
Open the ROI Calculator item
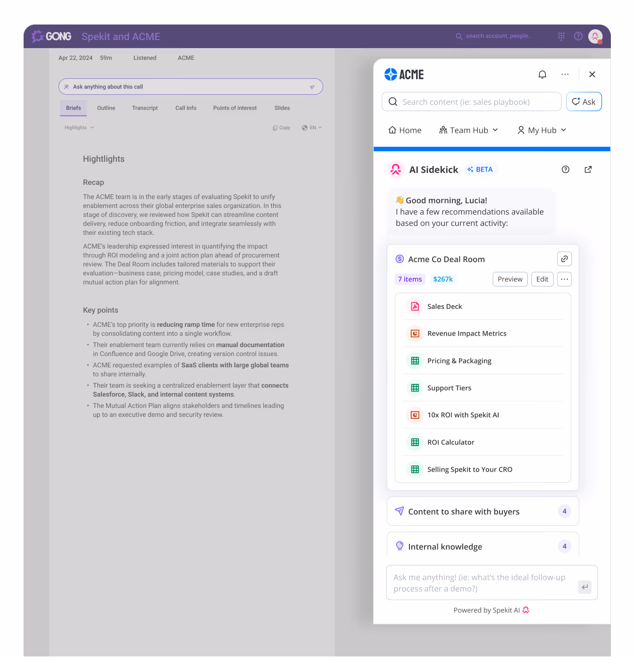click(x=483, y=442)
